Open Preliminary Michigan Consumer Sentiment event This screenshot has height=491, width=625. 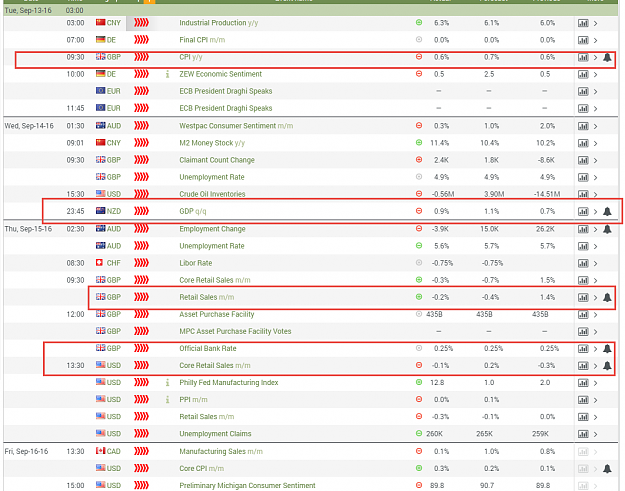pyautogui.click(x=247, y=485)
